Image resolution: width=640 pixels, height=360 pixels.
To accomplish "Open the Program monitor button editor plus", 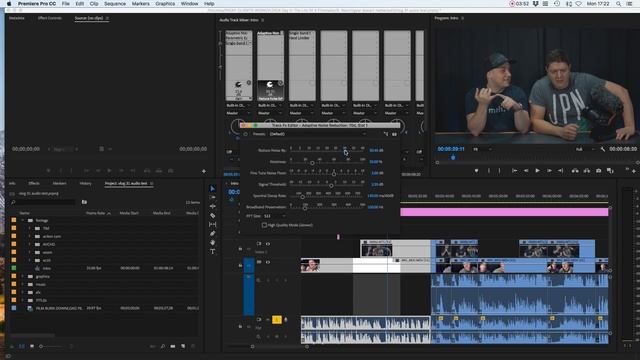I will [634, 171].
